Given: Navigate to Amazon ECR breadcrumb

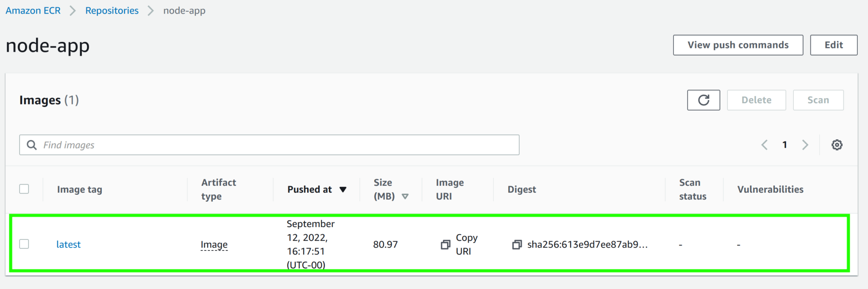Looking at the screenshot, I should coord(33,11).
